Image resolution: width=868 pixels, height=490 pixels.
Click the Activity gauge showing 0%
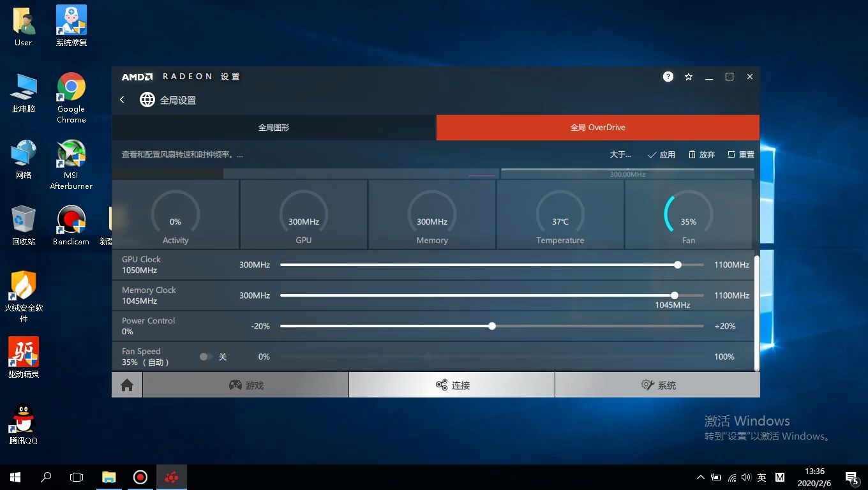[176, 215]
